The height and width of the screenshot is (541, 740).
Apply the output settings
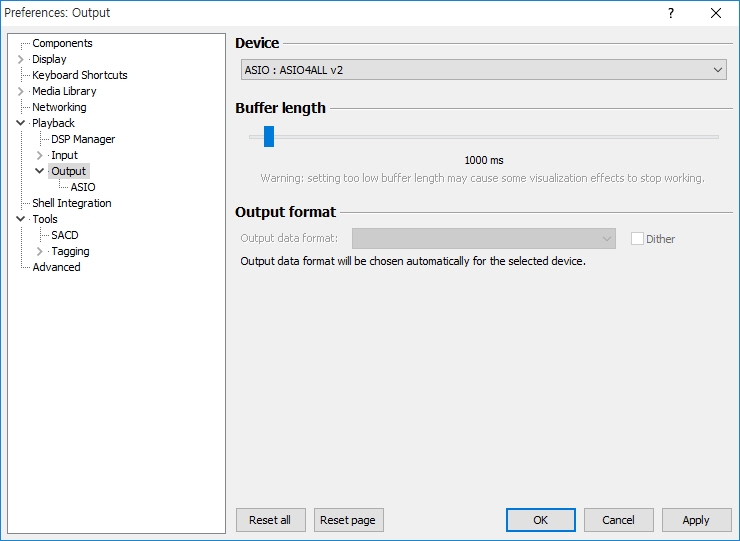(x=696, y=520)
